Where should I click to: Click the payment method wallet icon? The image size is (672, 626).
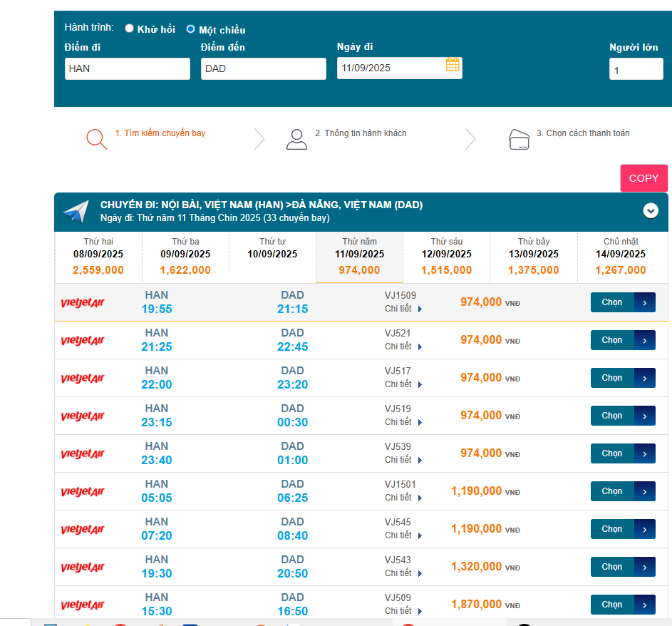(x=519, y=139)
